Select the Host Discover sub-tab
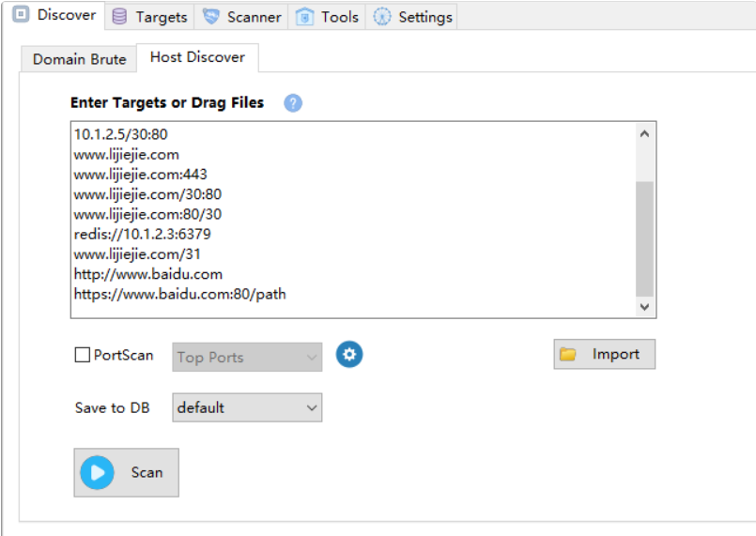 [197, 57]
